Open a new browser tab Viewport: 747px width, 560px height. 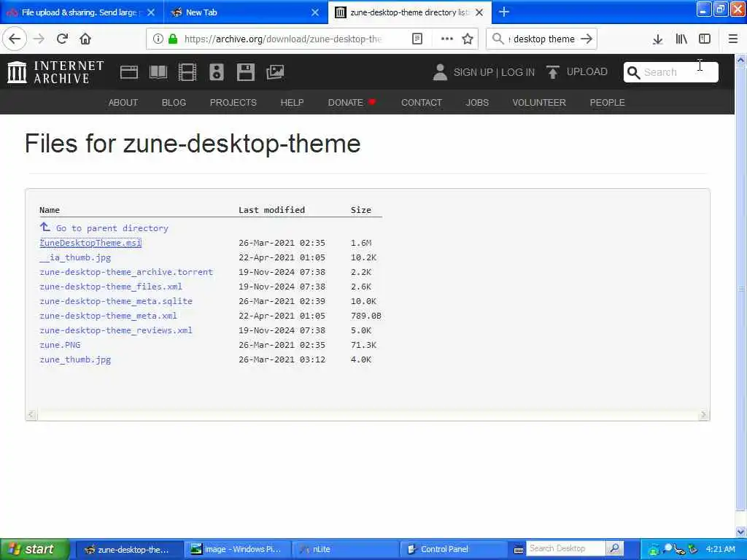tap(503, 12)
